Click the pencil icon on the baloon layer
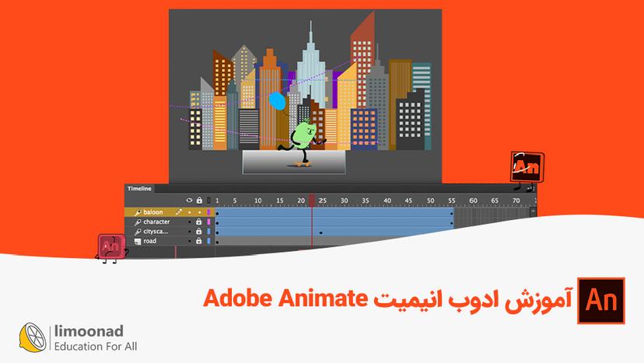The width and height of the screenshot is (644, 363). coord(178,212)
